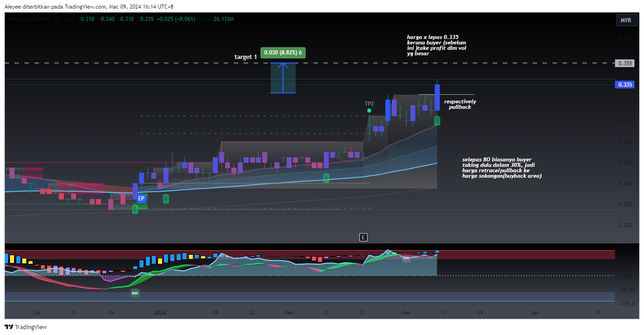This screenshot has width=644, height=335.
Task: Click the '21' date axis label
Action: (363, 313)
